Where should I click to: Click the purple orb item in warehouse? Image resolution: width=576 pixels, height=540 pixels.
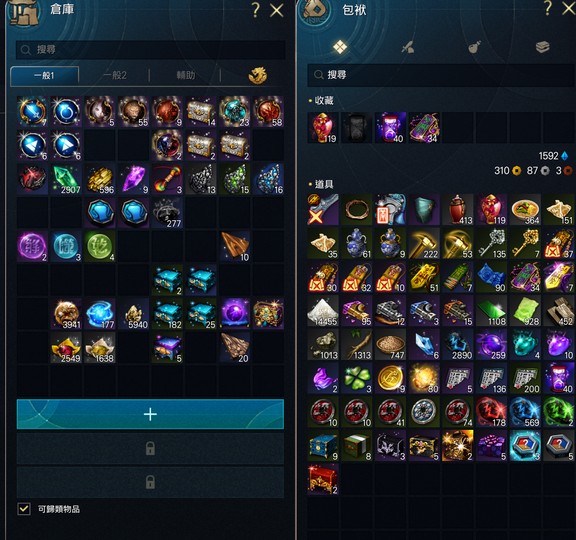235,314
